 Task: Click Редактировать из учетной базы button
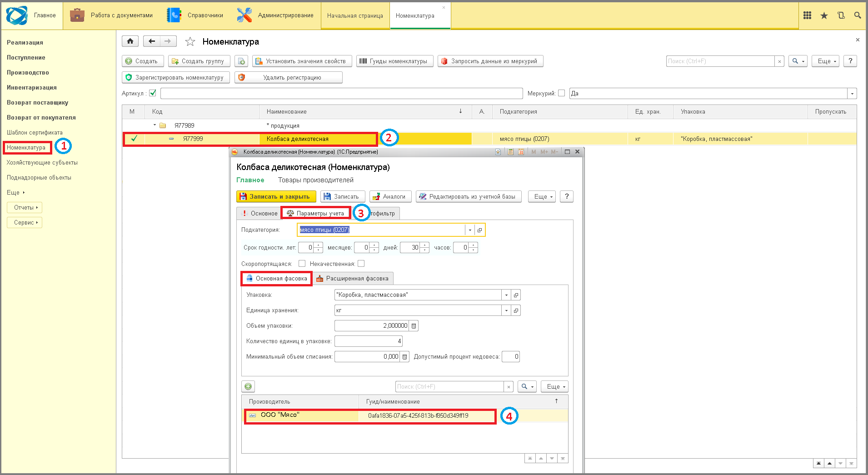pyautogui.click(x=468, y=196)
